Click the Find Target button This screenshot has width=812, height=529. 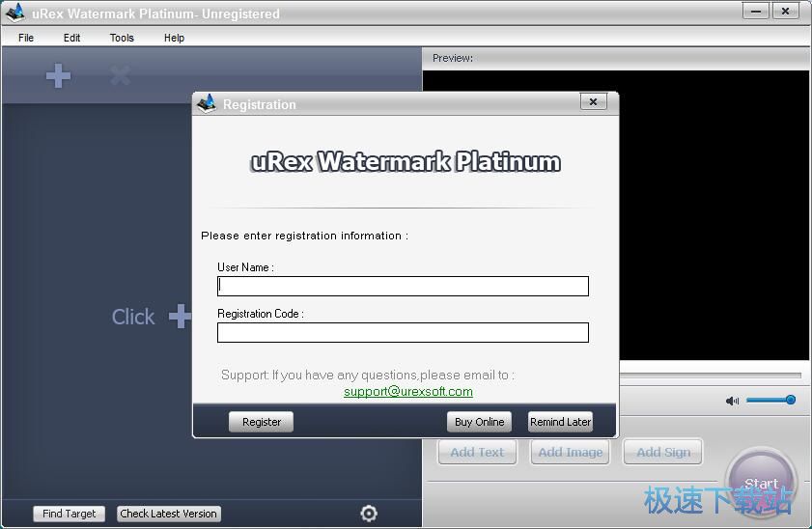[x=69, y=514]
